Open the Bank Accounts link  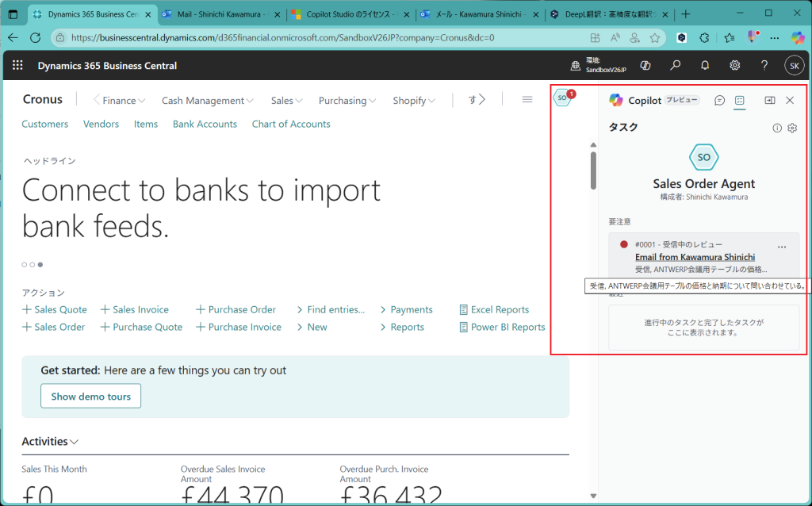[205, 124]
